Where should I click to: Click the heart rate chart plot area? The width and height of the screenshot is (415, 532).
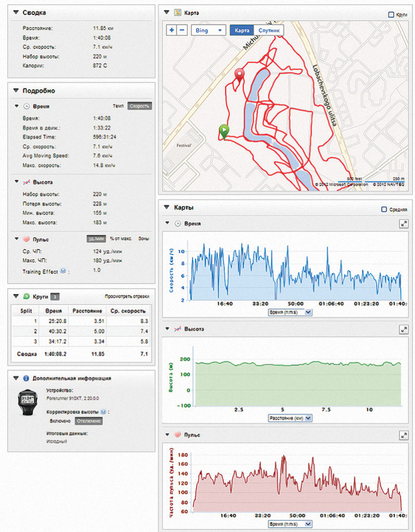pyautogui.click(x=297, y=482)
